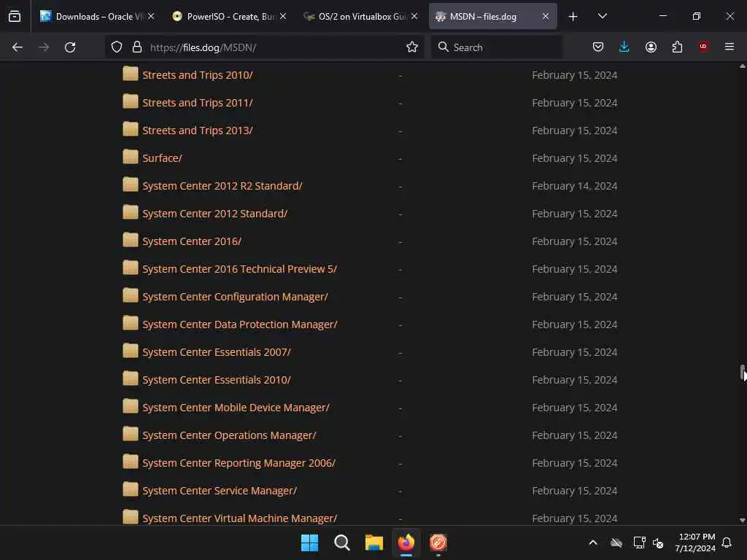This screenshot has height=560, width=747.
Task: Open the Extensions menu
Action: pos(677,47)
